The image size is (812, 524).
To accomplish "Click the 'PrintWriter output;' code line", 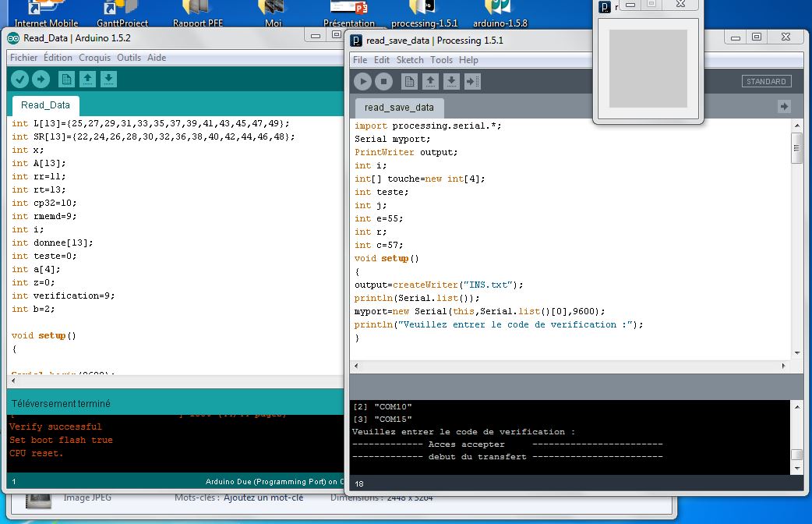I will click(406, 152).
